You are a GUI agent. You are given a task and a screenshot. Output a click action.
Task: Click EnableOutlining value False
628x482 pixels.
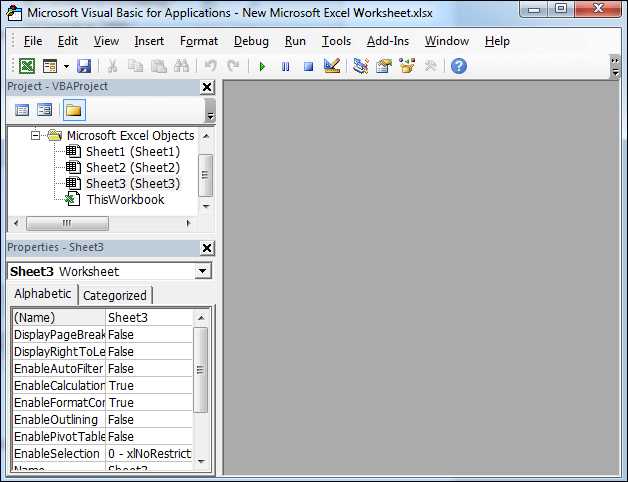pos(149,419)
